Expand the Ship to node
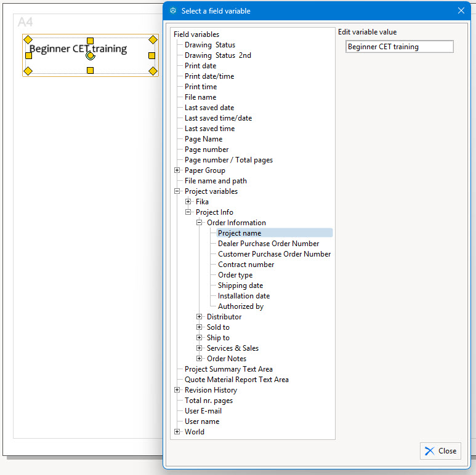The height and width of the screenshot is (475, 476). tap(199, 338)
